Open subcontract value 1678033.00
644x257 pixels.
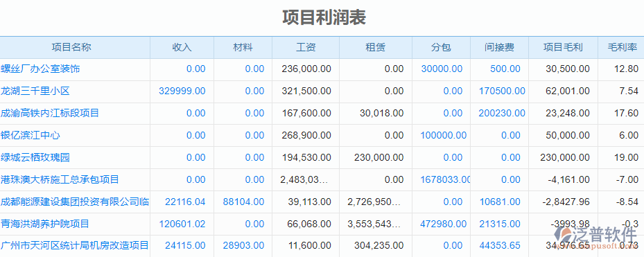pyautogui.click(x=446, y=180)
